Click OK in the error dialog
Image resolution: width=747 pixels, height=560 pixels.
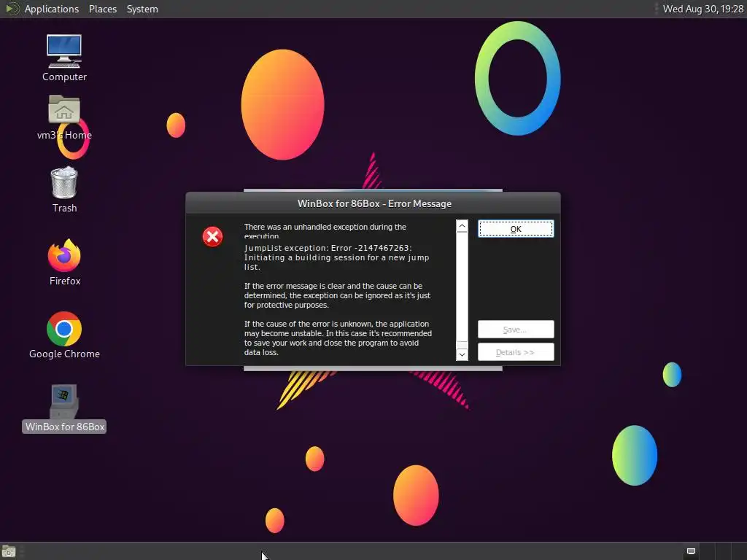point(516,229)
